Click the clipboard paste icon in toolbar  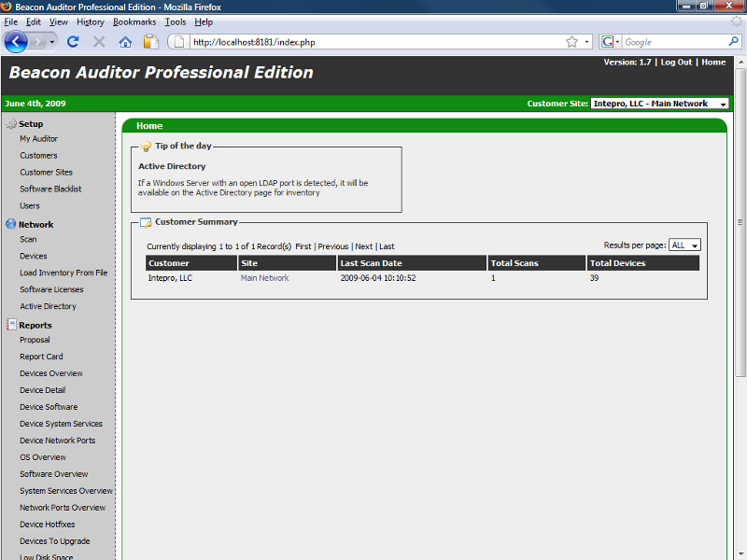click(x=151, y=42)
